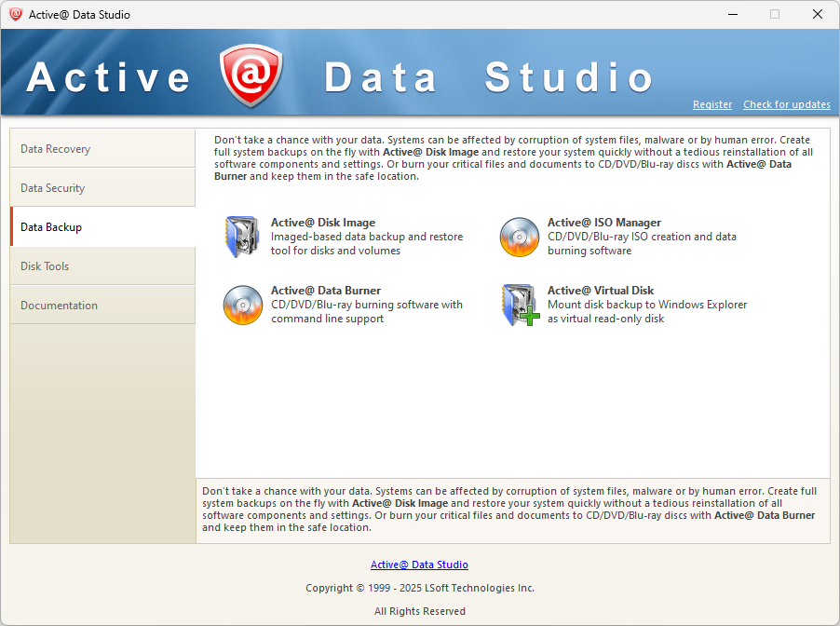Click the Active@ ISO Manager title text

click(x=604, y=223)
